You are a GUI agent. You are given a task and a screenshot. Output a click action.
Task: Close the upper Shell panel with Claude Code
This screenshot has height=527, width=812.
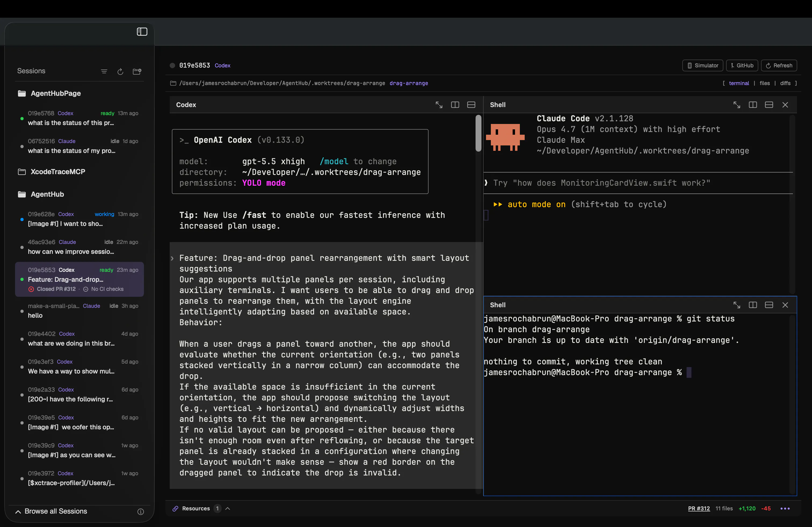coord(785,105)
